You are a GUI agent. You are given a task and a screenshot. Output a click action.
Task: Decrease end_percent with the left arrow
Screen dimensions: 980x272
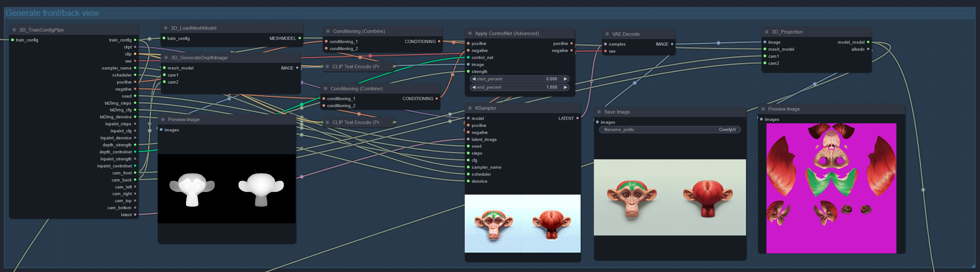point(474,88)
